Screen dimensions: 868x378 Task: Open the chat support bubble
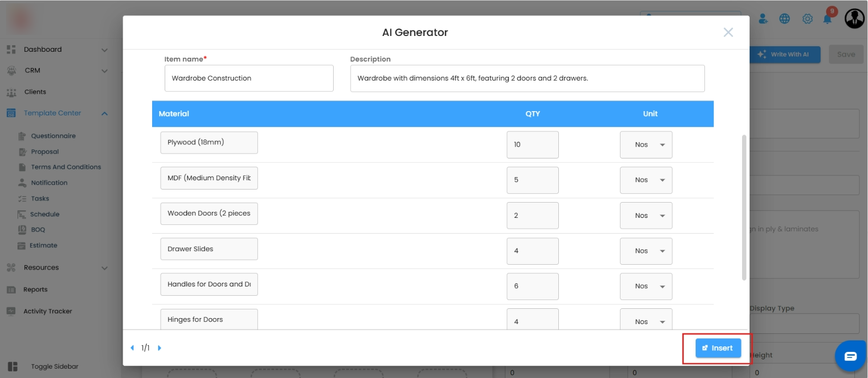[851, 356]
